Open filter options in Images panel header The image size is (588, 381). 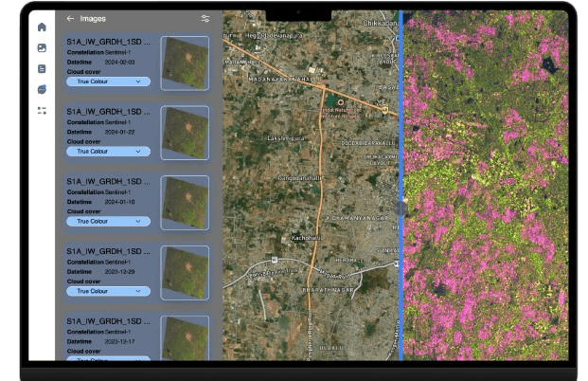coord(205,18)
